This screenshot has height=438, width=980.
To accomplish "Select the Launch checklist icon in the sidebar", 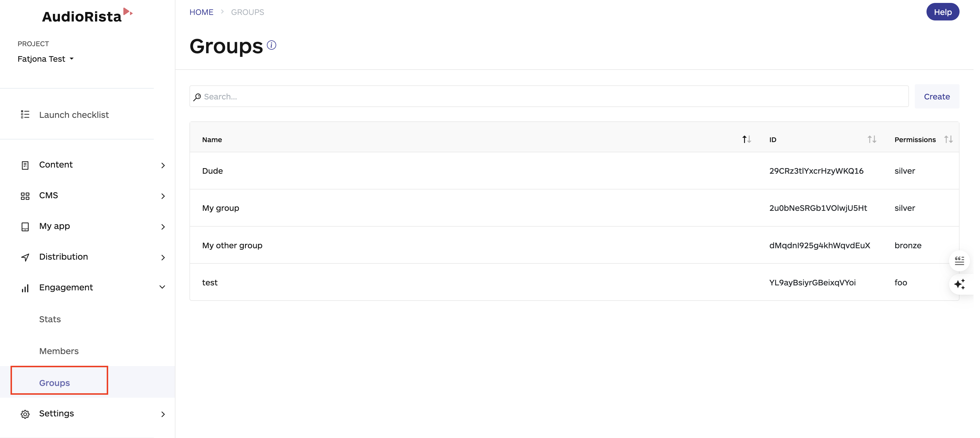I will tap(25, 114).
